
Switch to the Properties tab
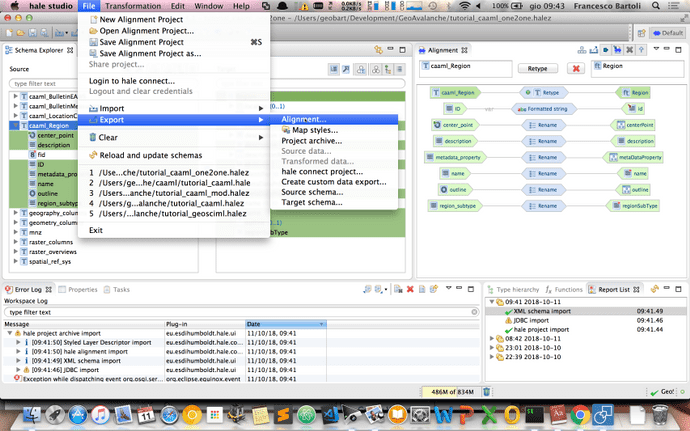coord(82,289)
